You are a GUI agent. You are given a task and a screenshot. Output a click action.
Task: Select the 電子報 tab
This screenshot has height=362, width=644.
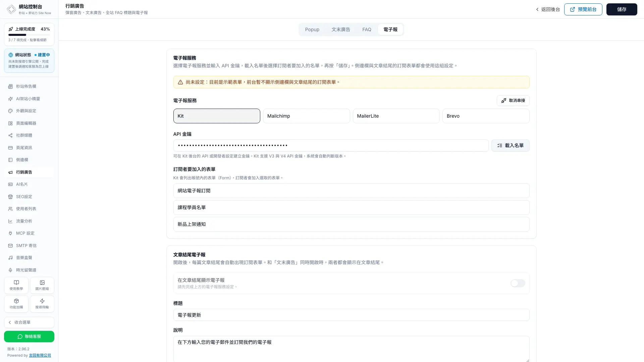(x=390, y=29)
